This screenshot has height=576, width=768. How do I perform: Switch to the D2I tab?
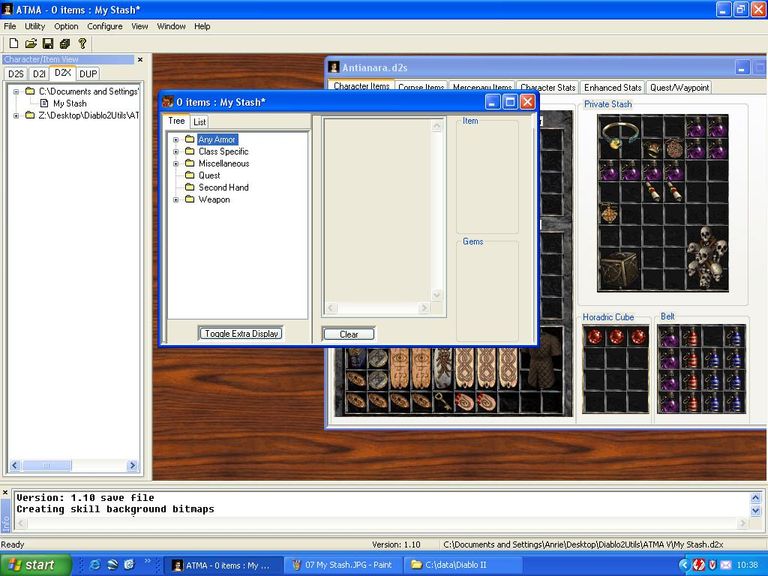[39, 74]
